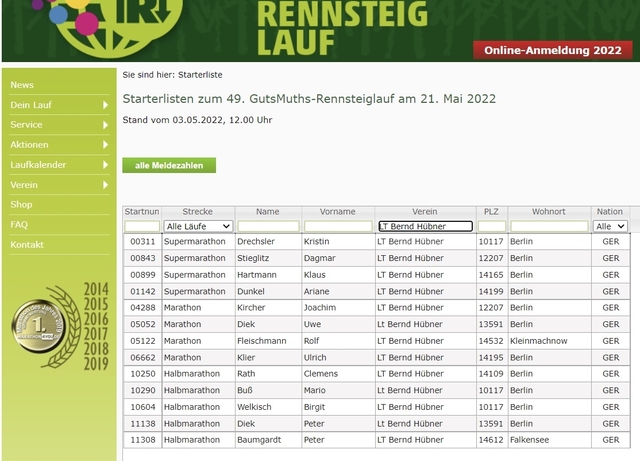
Task: Expand the Service submenu arrow
Action: click(x=105, y=125)
